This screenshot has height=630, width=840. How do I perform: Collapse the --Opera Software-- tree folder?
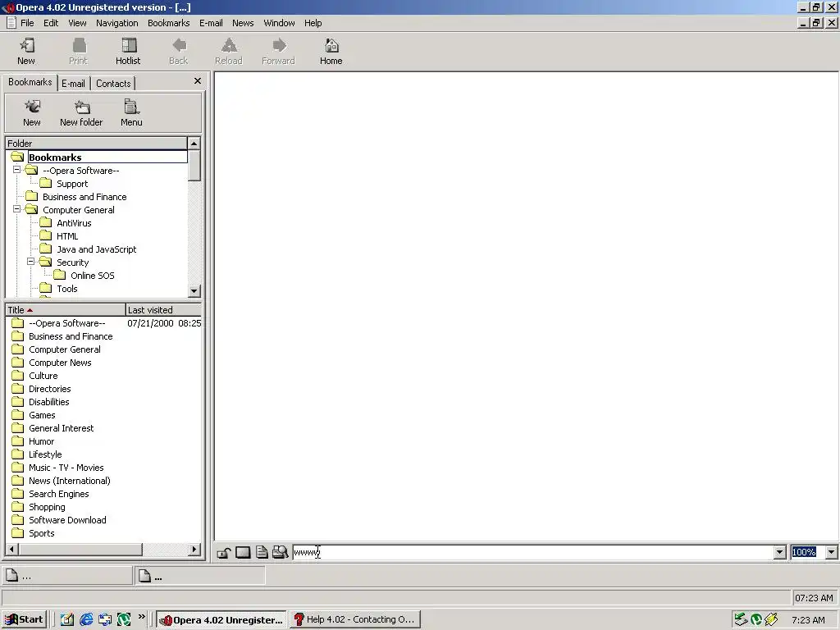tap(16, 170)
